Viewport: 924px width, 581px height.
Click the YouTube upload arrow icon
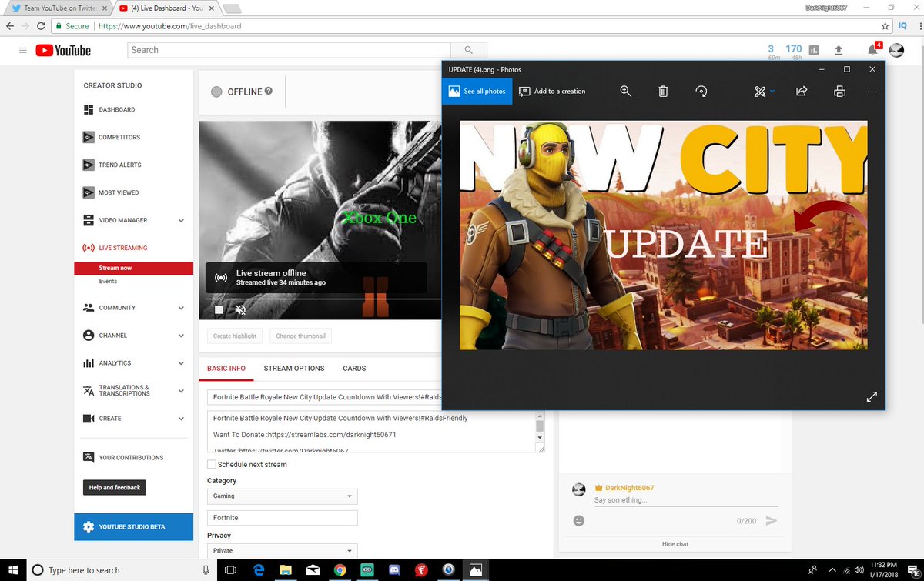click(839, 50)
